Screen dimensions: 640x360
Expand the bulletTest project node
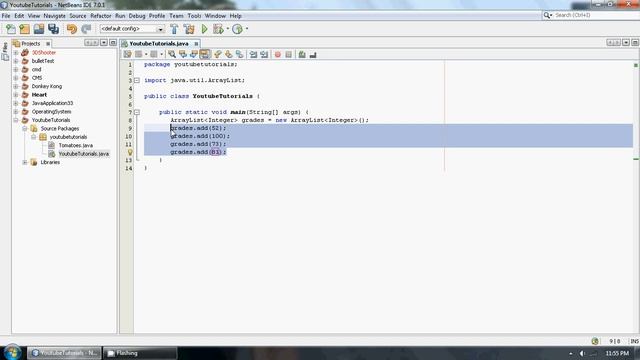(16, 61)
